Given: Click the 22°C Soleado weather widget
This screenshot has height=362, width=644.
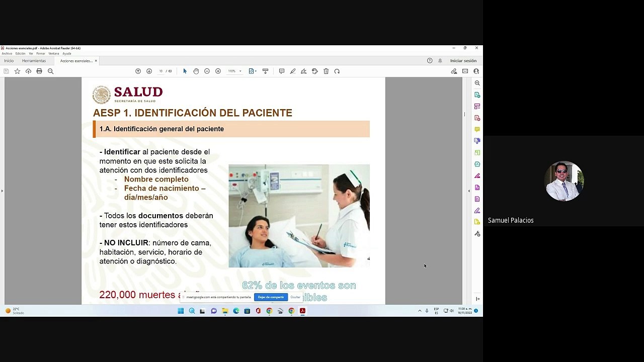Looking at the screenshot, I should pos(15,311).
